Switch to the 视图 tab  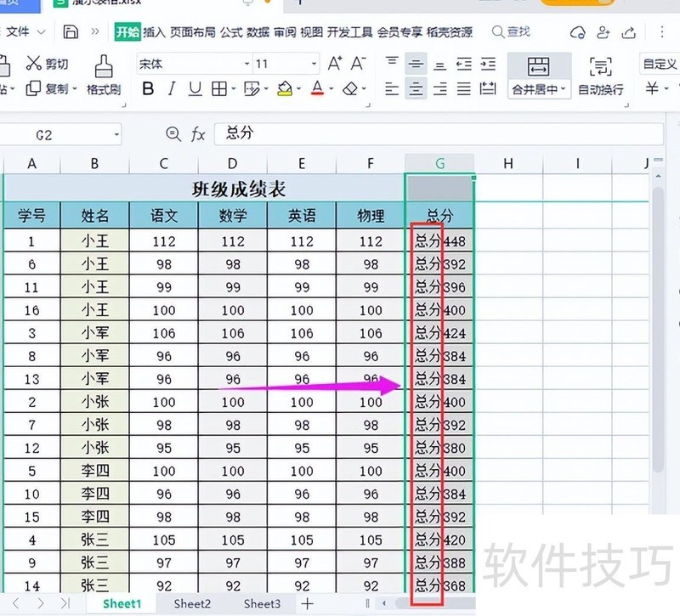[311, 32]
